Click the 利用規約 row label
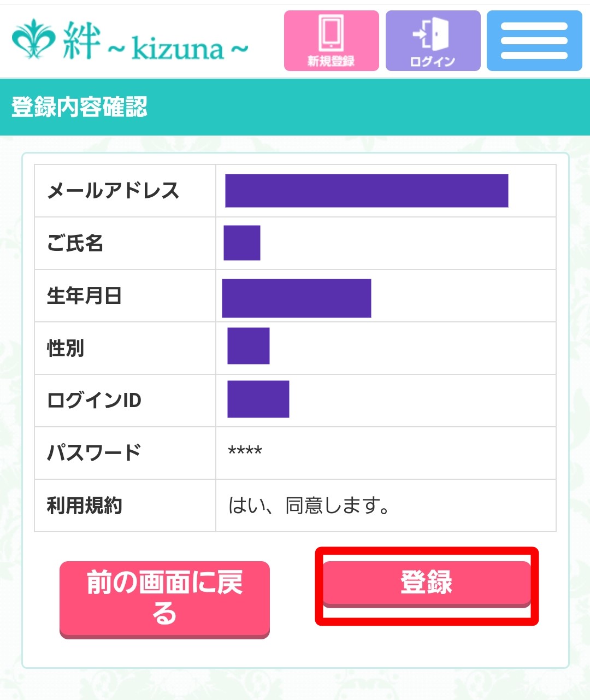The image size is (590, 700). (x=84, y=505)
